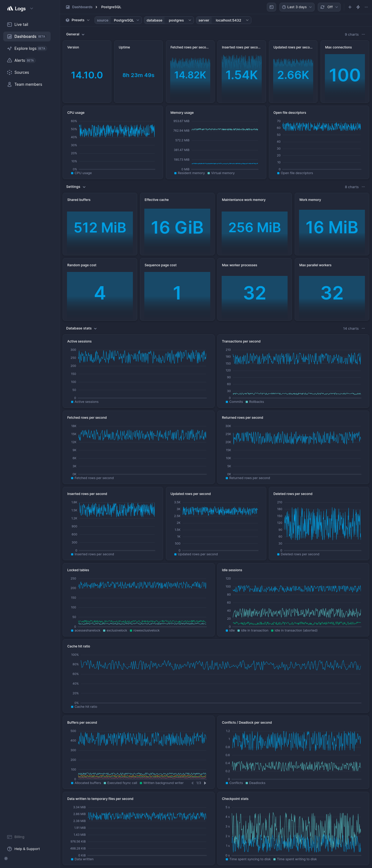Click the plus add chart icon
This screenshot has height=868, width=372.
tap(350, 7)
